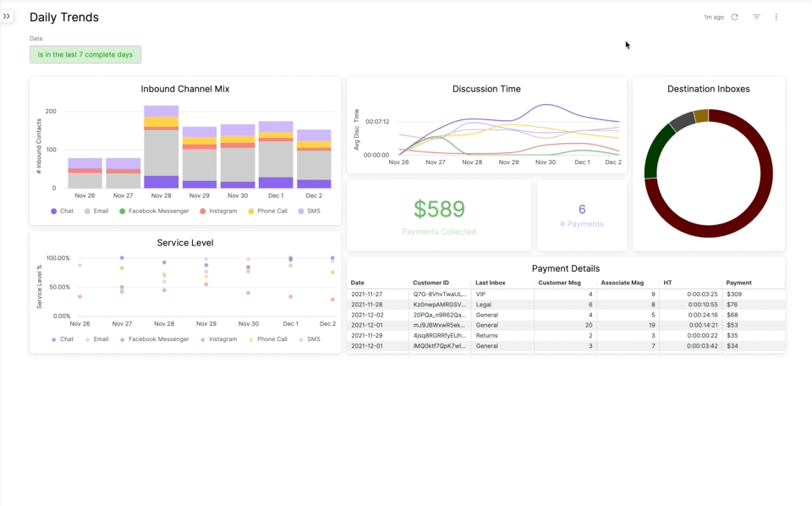Image resolution: width=812 pixels, height=506 pixels.
Task: Click the '1m ago' last-updated text
Action: click(714, 17)
